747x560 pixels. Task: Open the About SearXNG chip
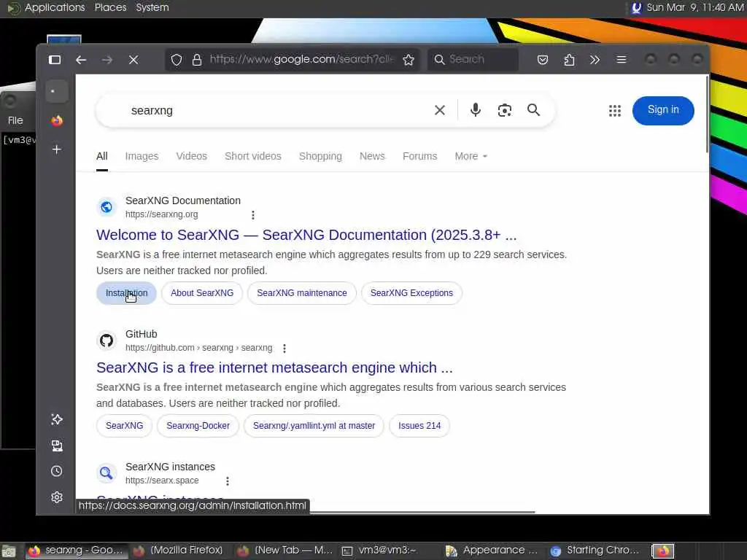click(202, 293)
